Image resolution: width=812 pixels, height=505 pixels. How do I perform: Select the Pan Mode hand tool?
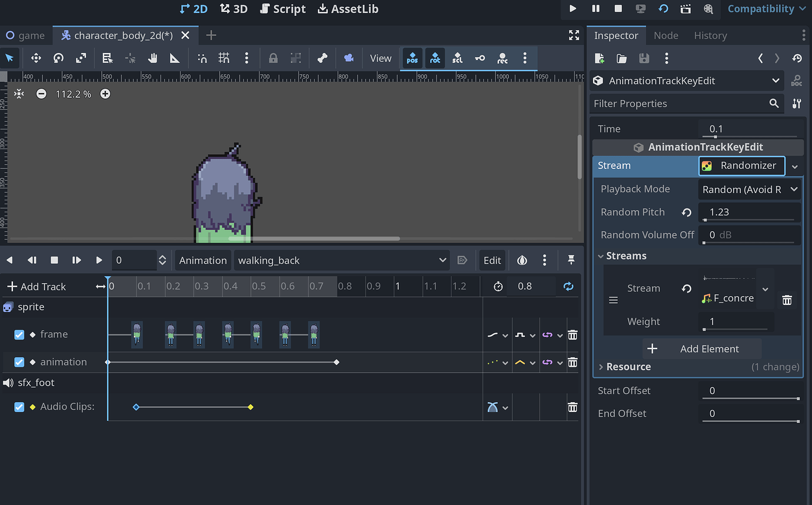click(152, 58)
